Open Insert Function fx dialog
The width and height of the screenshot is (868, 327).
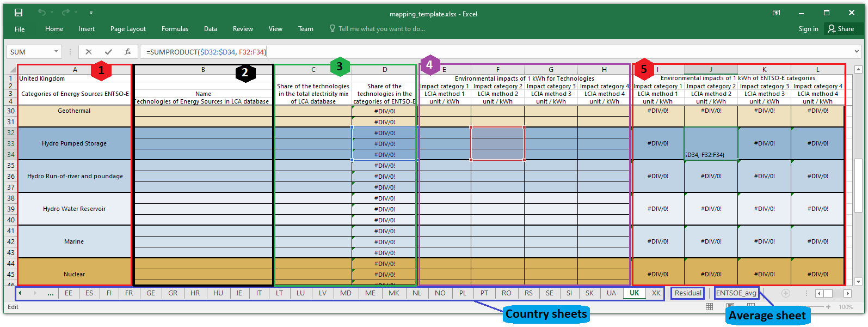128,52
